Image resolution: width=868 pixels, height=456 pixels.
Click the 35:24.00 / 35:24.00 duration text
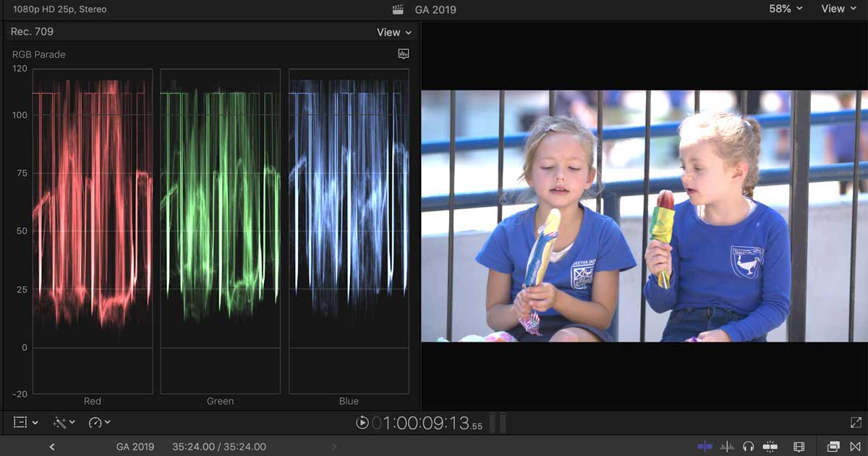point(219,447)
